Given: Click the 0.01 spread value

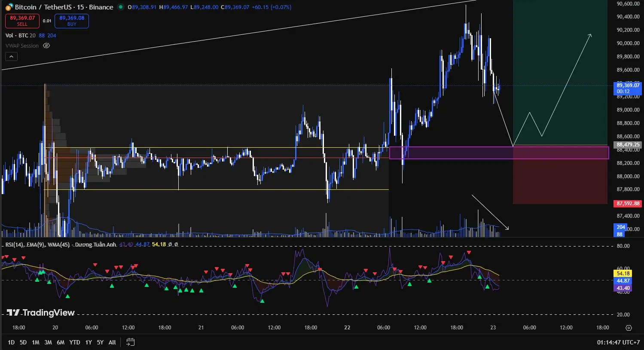Looking at the screenshot, I should coord(47,21).
